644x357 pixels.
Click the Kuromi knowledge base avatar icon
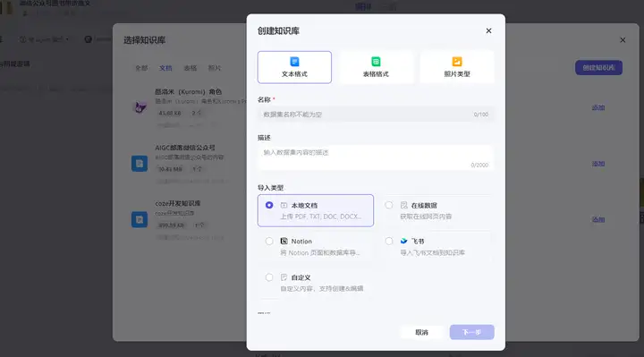[140, 107]
